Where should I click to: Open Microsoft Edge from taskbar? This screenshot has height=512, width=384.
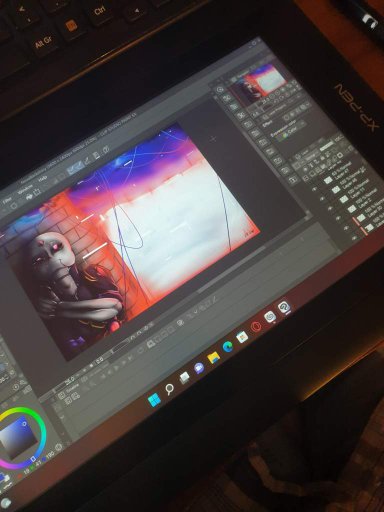pyautogui.click(x=228, y=347)
